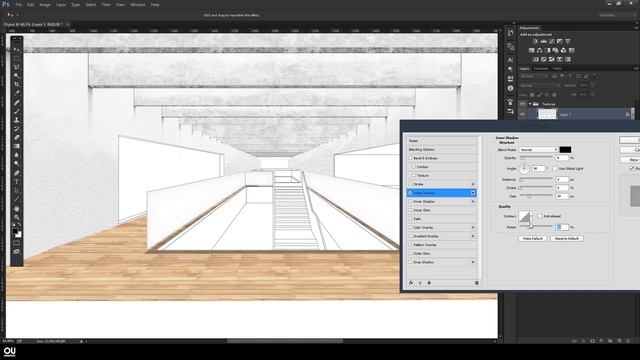Click the Reset to Default button
Image resolution: width=640 pixels, height=360 pixels.
[x=567, y=238]
